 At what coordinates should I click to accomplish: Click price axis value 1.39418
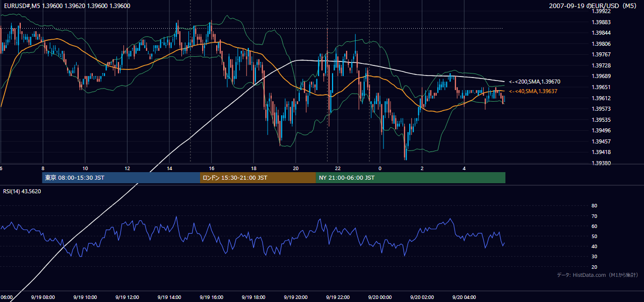point(600,152)
